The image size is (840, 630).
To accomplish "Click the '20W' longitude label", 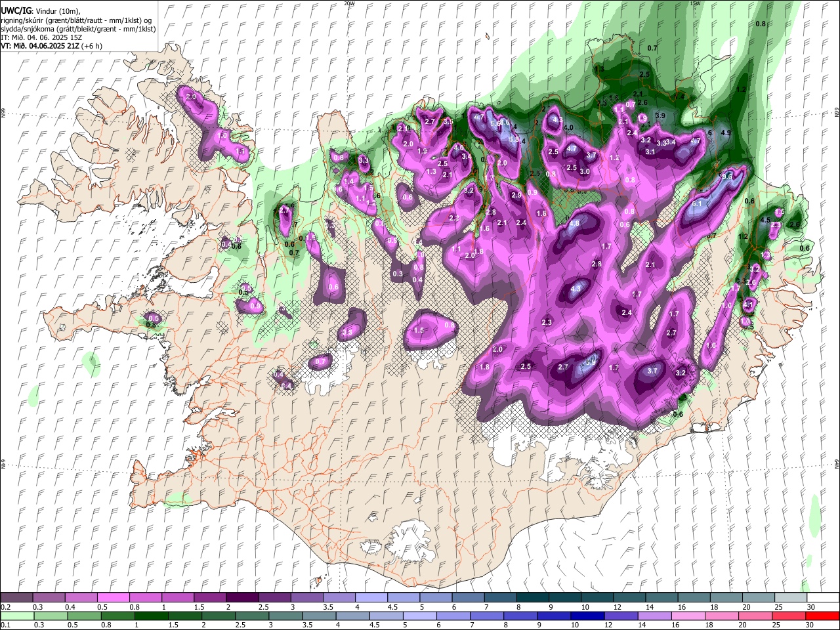I will [x=349, y=3].
